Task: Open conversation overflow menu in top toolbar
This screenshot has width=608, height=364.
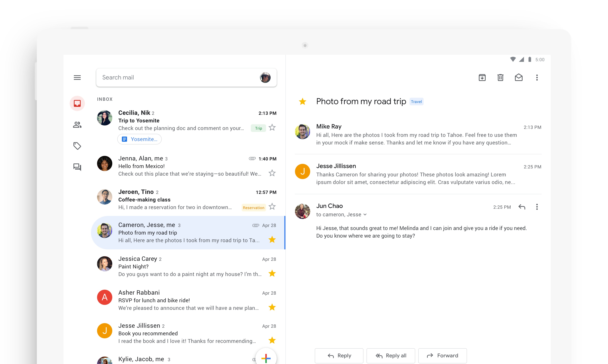Action: coord(537,78)
